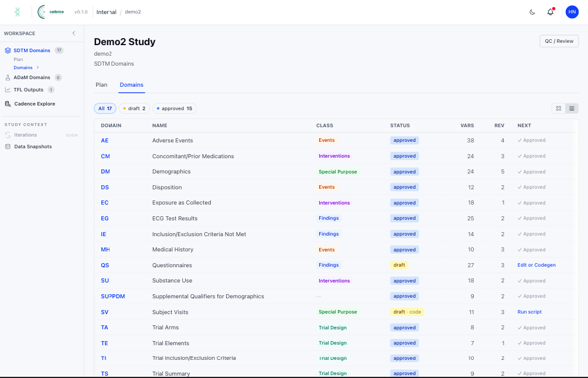Open the CM domain
Image resolution: width=588 pixels, height=378 pixels.
coord(105,156)
